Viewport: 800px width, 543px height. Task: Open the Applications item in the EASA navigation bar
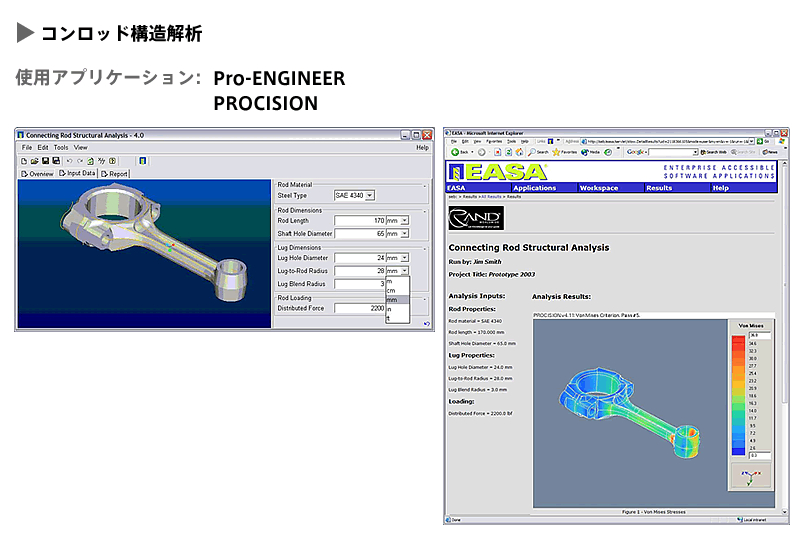534,188
